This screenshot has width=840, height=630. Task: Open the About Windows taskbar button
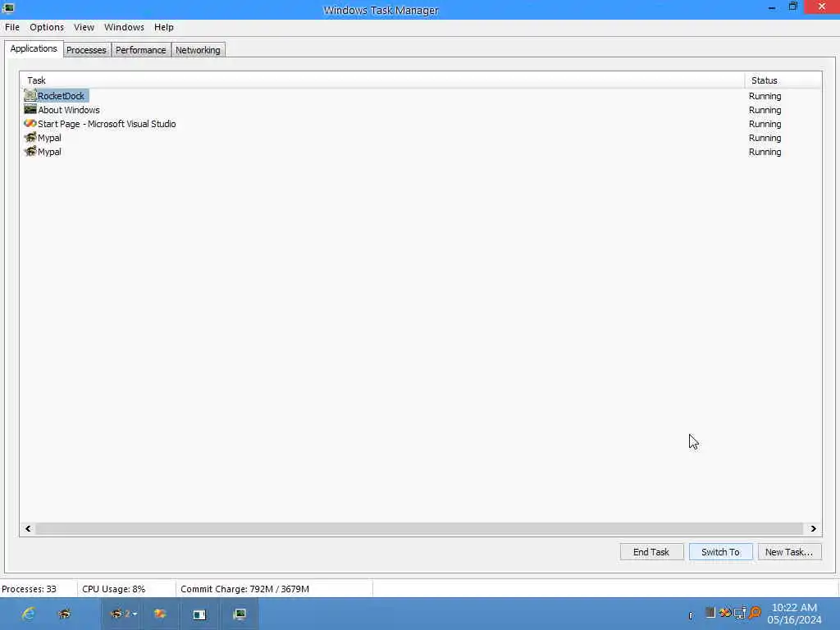point(199,614)
